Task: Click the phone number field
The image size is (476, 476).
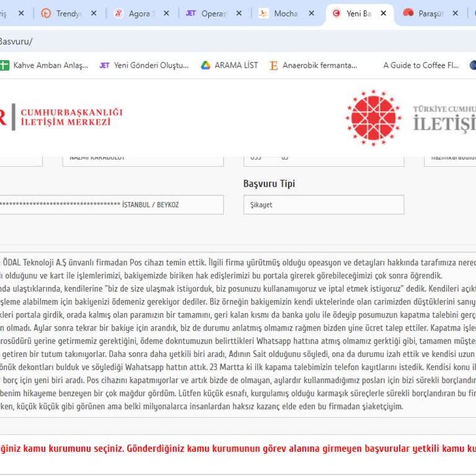Action: tap(324, 161)
